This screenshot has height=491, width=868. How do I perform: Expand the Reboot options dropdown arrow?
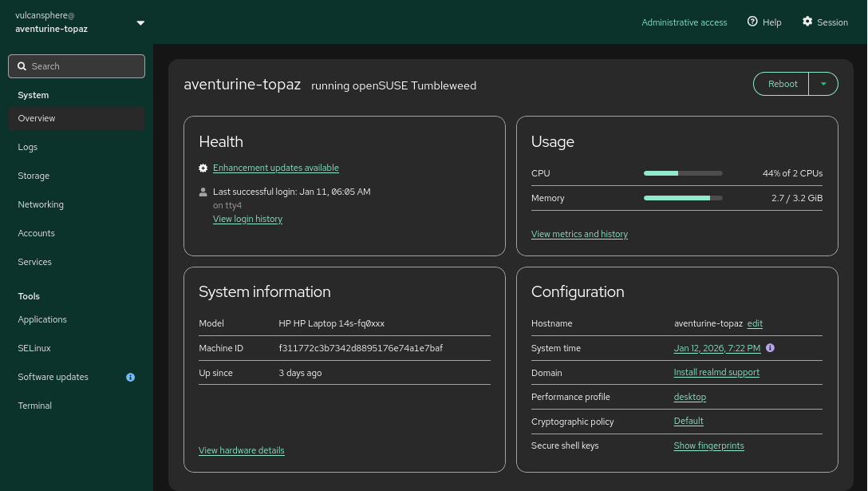[x=823, y=84]
